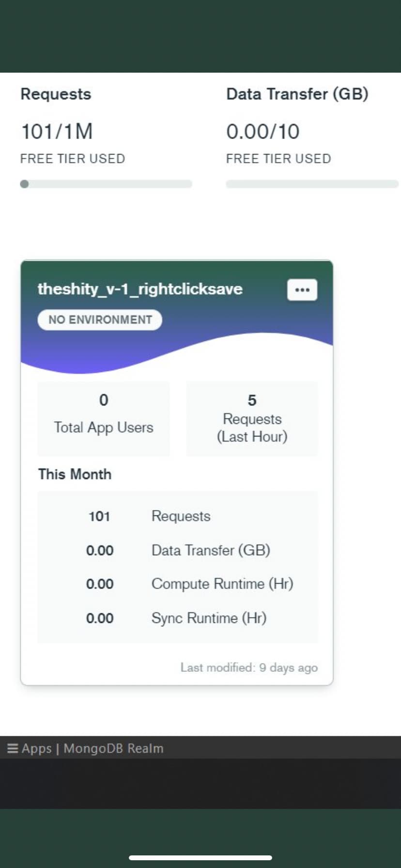
Task: Click the Apps | MongoDB Realm page title
Action: (93, 749)
